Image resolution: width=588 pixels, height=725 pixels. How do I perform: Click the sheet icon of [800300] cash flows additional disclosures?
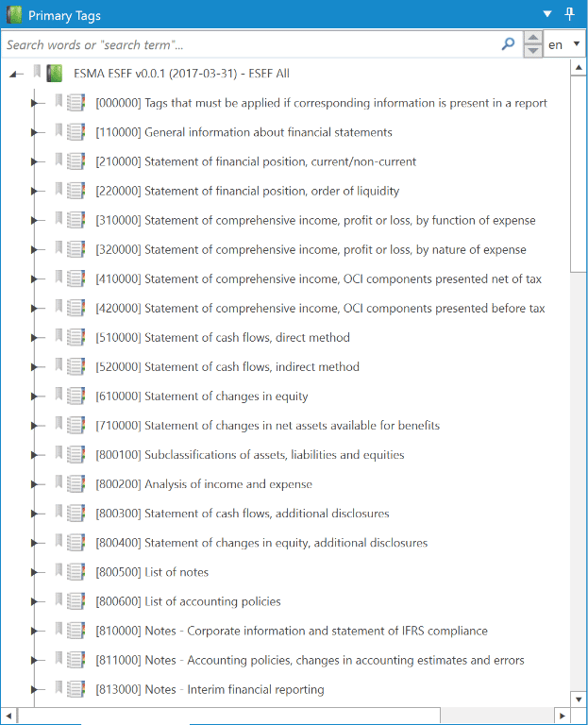click(76, 514)
